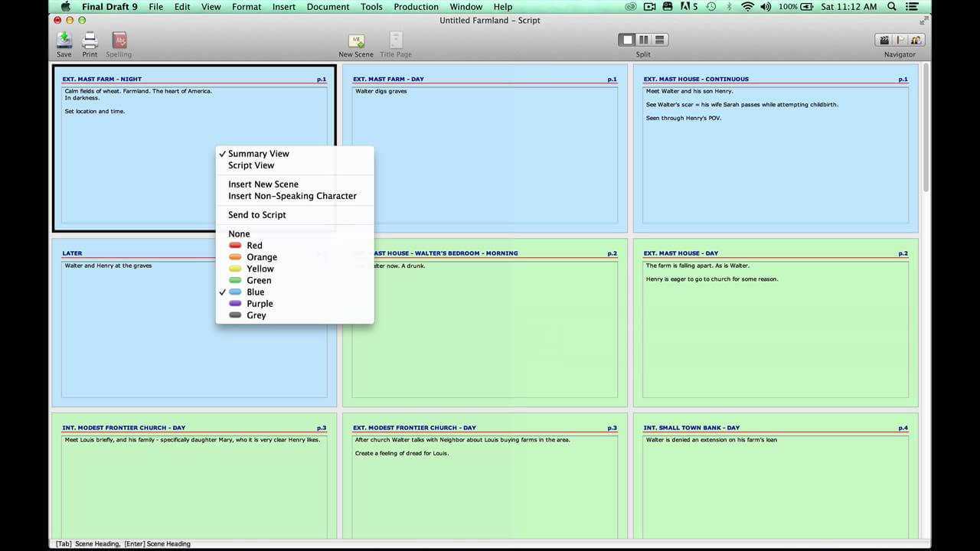Click the EXT. MAST FARM - NIGHT heading
Viewport: 980px width, 551px height.
[x=102, y=79]
